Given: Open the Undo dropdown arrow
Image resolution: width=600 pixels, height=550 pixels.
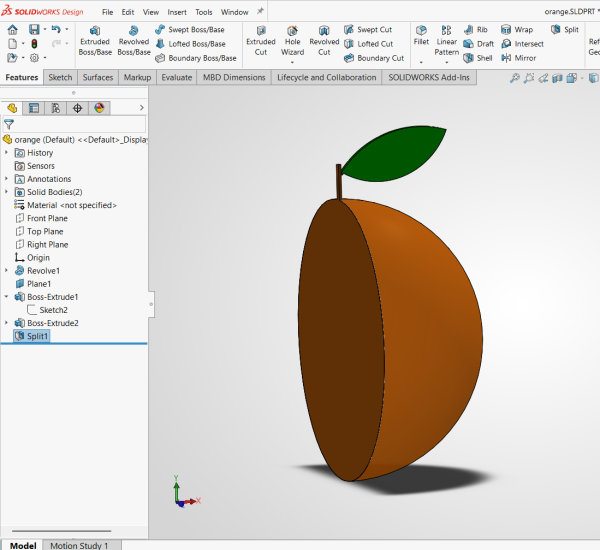Looking at the screenshot, I should click(67, 29).
